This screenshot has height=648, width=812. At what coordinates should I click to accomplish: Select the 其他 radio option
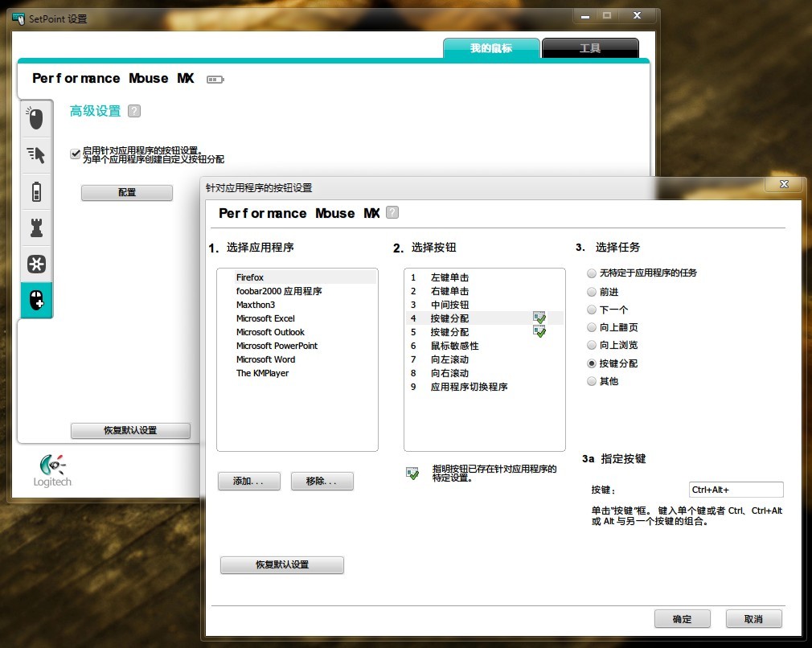coord(592,381)
